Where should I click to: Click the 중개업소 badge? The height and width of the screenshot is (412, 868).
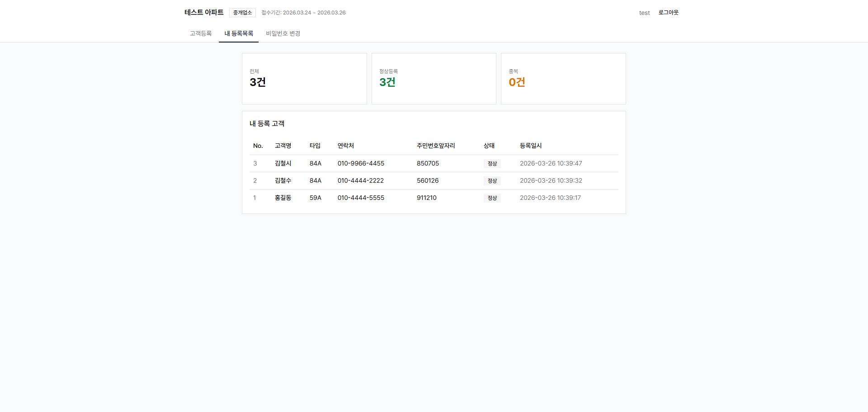[242, 12]
